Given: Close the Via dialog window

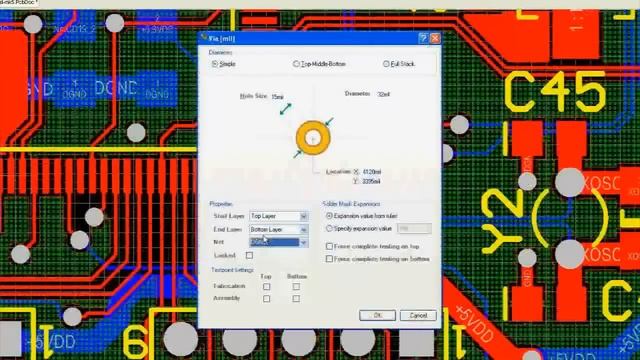Looking at the screenshot, I should tap(435, 38).
